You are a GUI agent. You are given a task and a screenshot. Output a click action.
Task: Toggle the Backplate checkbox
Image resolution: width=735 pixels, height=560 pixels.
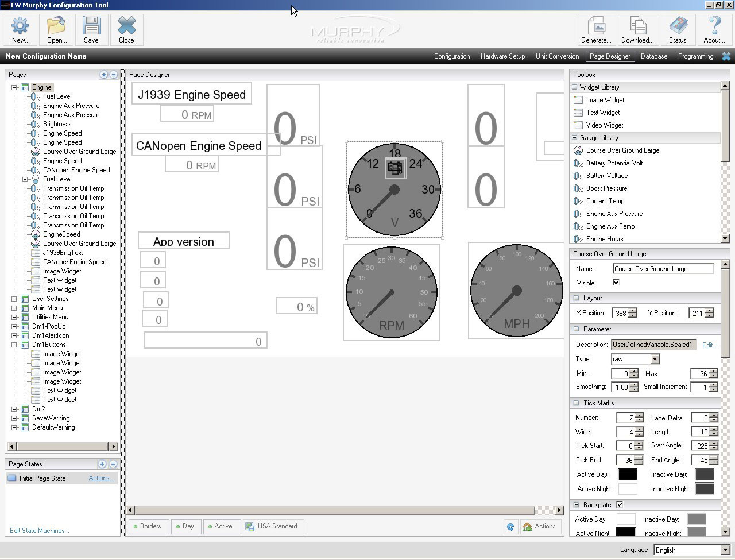tap(620, 505)
